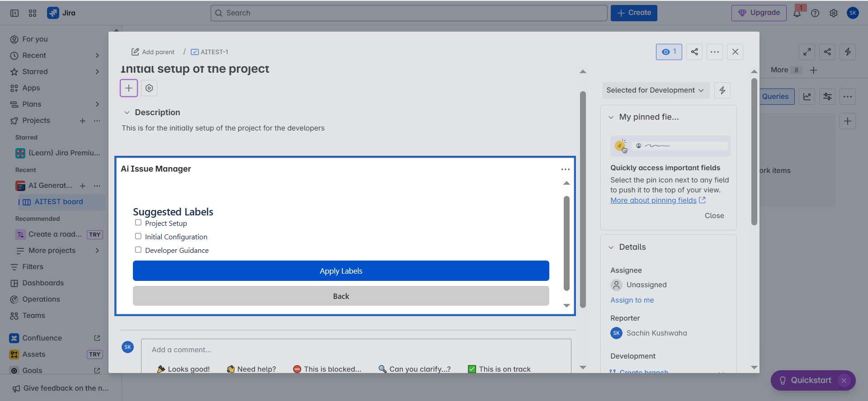This screenshot has height=401, width=868.
Task: Click the apps hexagon icon under issue title
Action: click(x=149, y=88)
